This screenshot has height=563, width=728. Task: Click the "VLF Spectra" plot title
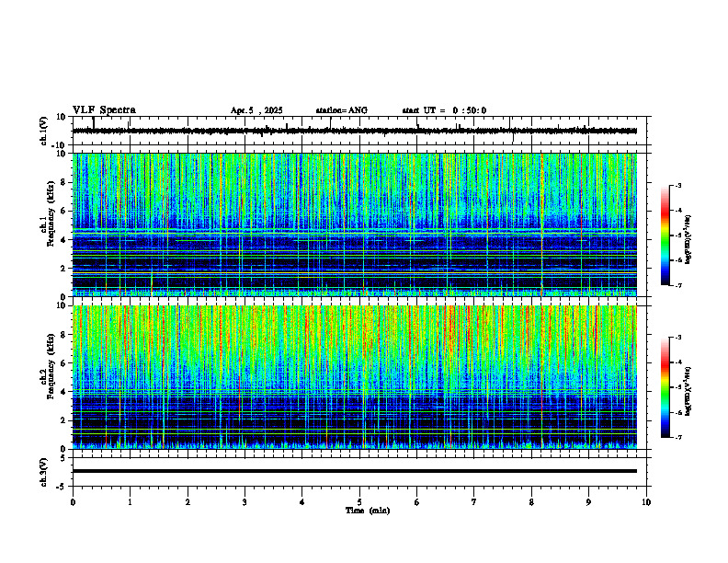(104, 109)
